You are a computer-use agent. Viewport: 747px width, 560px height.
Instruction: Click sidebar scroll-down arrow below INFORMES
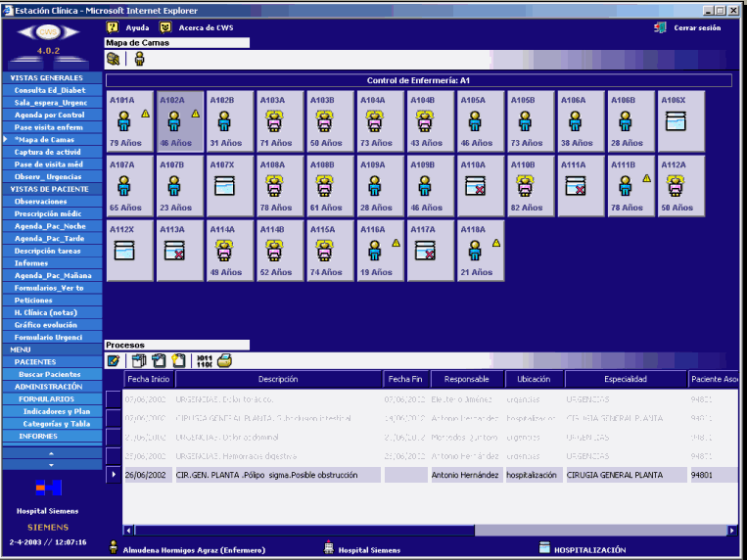pos(52,465)
